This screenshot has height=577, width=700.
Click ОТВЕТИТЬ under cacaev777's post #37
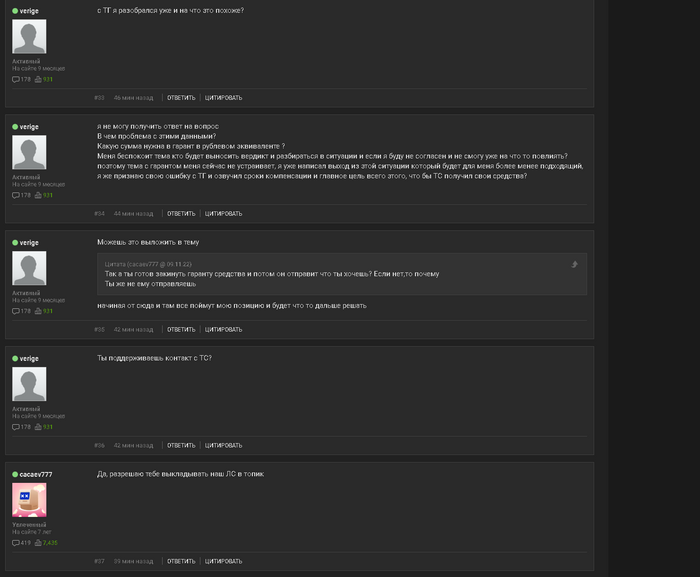[181, 561]
